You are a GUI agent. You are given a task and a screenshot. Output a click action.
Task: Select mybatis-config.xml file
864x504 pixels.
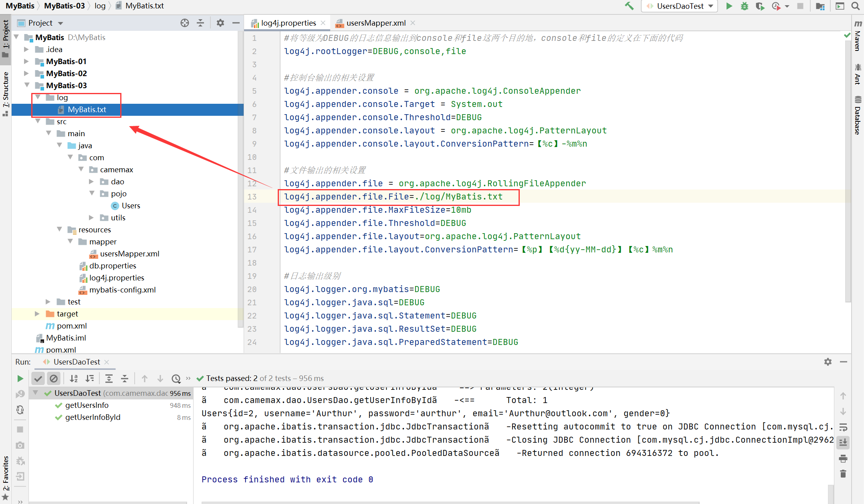(122, 290)
